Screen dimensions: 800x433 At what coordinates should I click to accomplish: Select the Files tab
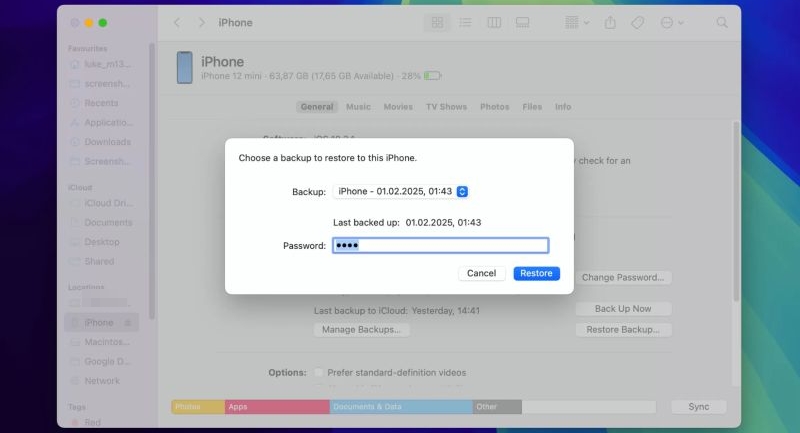(x=532, y=107)
